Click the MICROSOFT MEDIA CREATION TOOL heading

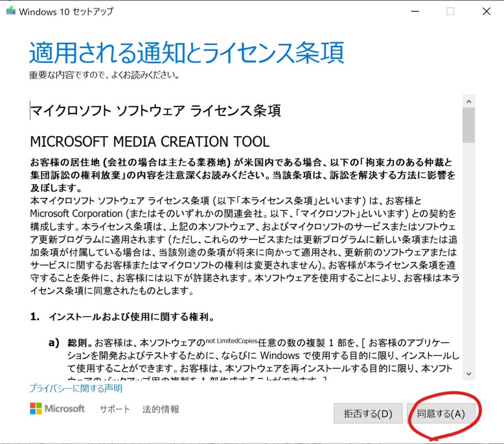coord(150,142)
